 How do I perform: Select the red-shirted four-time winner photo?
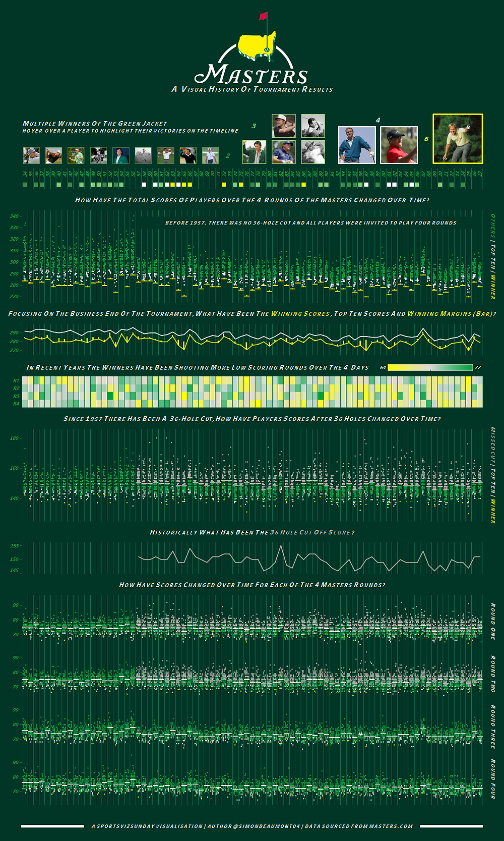click(399, 145)
